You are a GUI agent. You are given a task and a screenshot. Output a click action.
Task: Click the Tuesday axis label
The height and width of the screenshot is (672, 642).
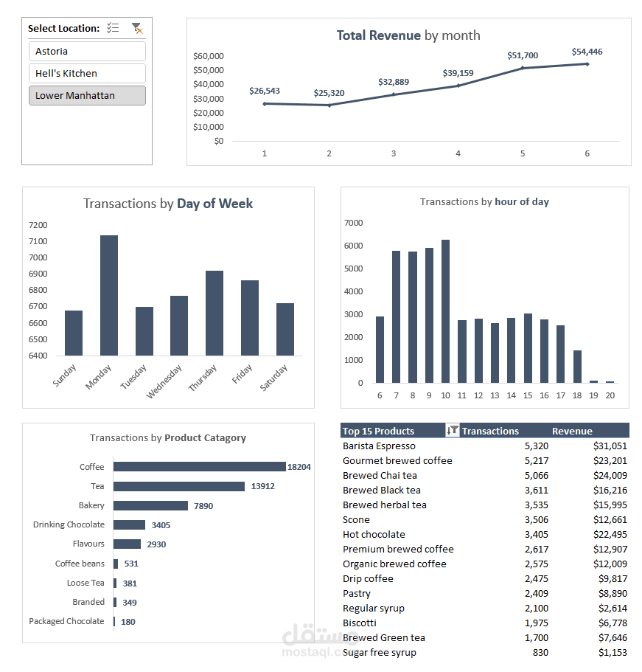click(133, 376)
